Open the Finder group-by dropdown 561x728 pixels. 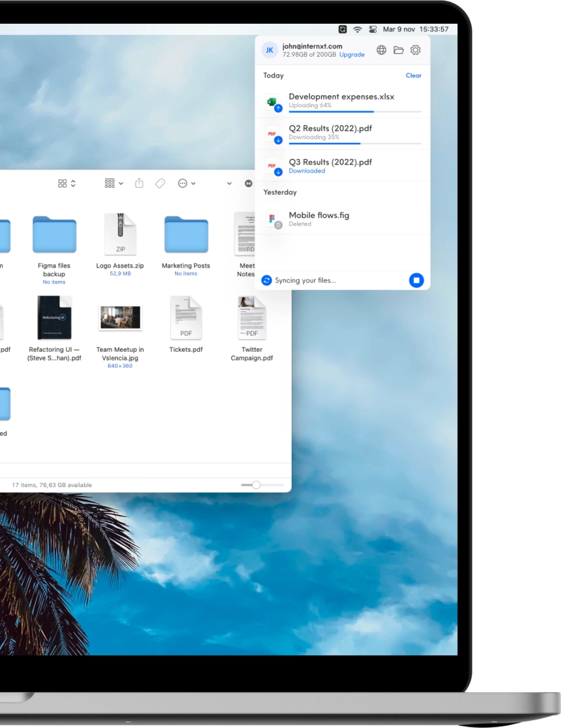[114, 184]
